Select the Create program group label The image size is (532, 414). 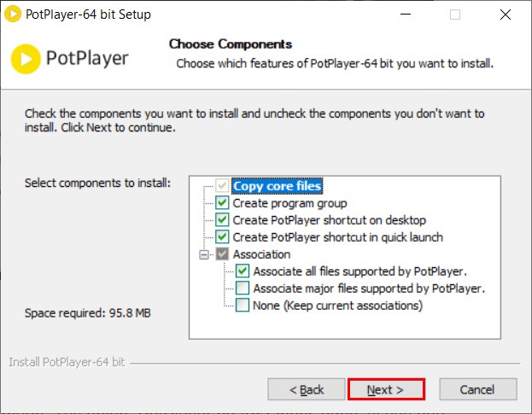pos(289,203)
